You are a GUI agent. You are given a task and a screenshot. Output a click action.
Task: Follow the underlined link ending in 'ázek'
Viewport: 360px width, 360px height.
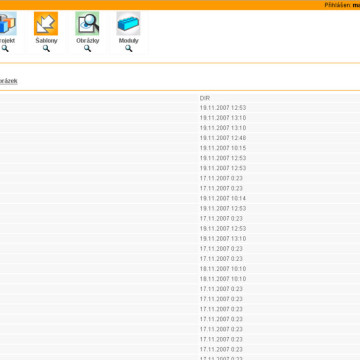pyautogui.click(x=9, y=81)
